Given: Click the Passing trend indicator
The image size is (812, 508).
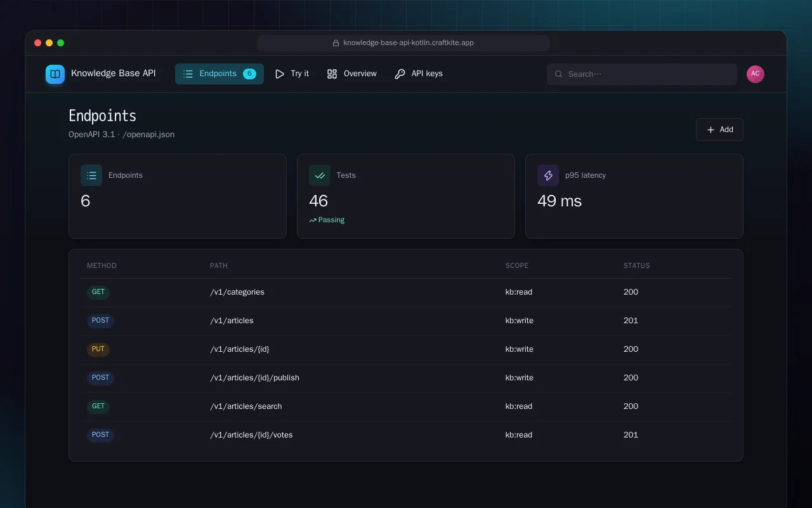Looking at the screenshot, I should (327, 220).
